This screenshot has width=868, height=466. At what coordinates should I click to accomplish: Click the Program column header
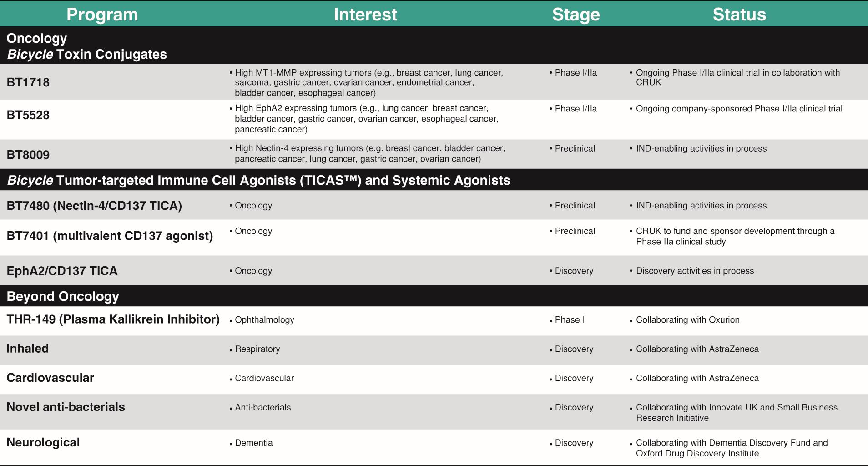click(102, 15)
